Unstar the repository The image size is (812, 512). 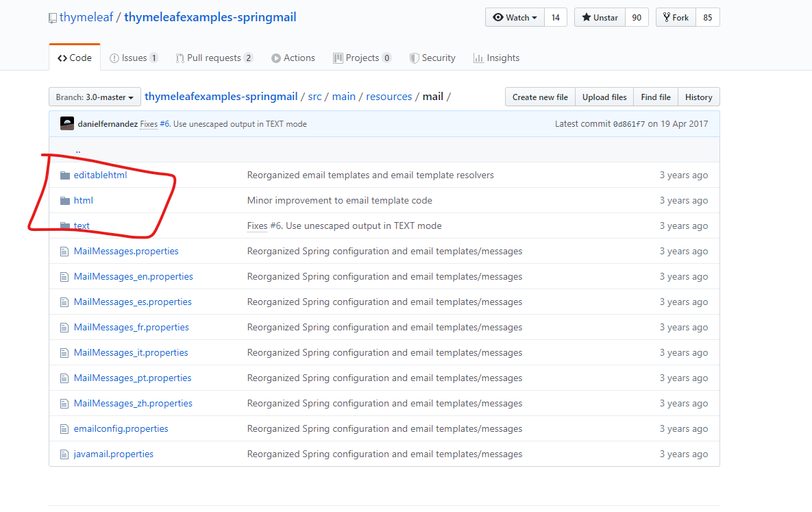point(600,18)
